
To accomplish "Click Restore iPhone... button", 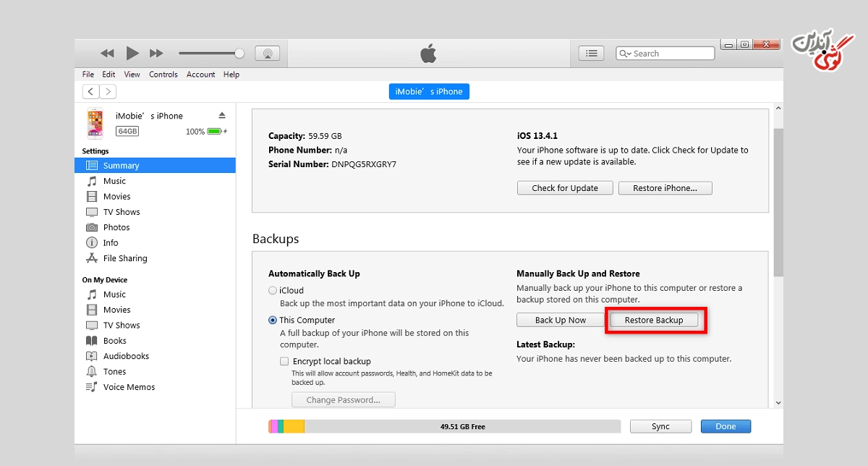I will click(665, 188).
